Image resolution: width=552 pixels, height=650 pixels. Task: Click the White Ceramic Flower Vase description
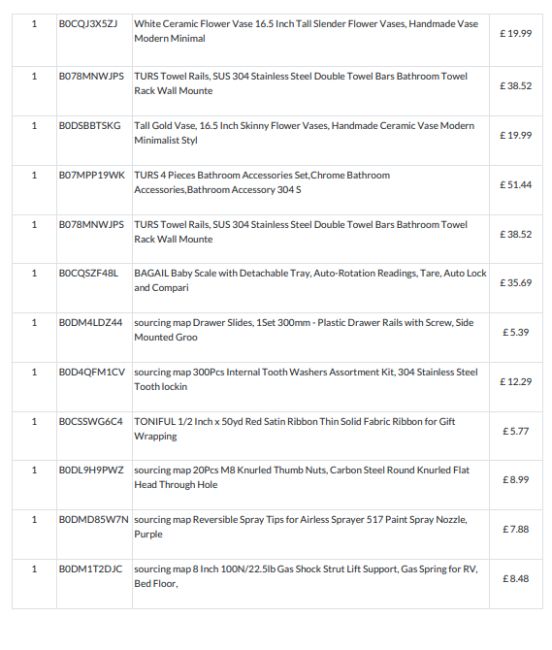point(306,31)
